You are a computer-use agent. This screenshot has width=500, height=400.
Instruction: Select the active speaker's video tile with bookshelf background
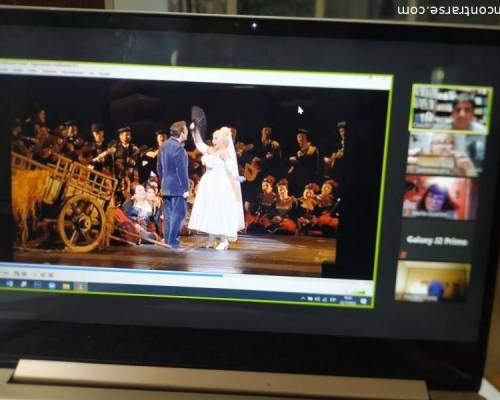[451, 108]
